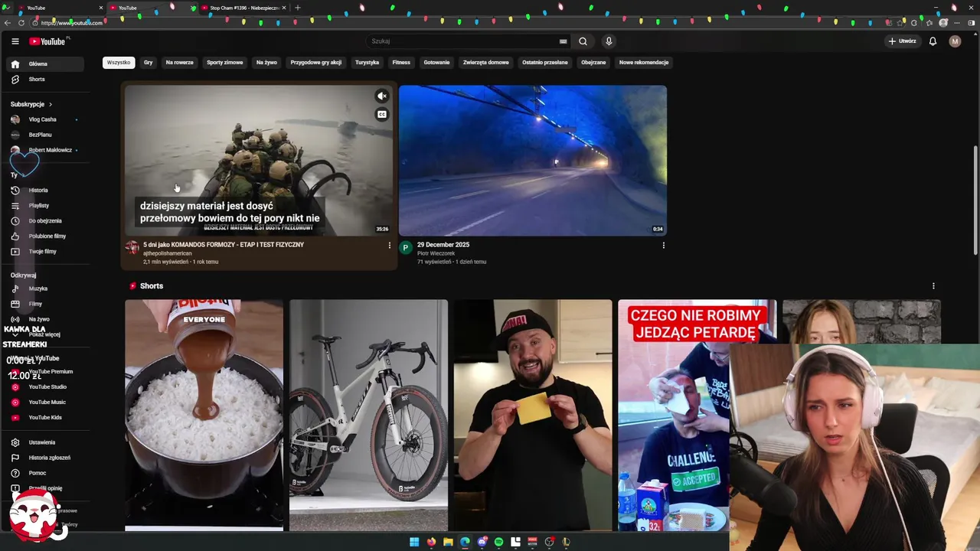980x551 pixels.
Task: Select the Ostatnio przesłane chip
Action: point(545,63)
